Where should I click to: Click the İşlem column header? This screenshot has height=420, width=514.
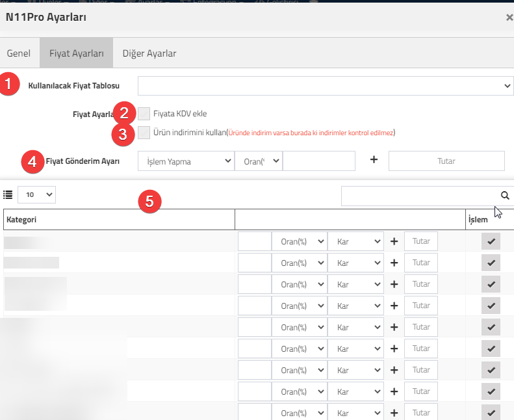(489, 219)
